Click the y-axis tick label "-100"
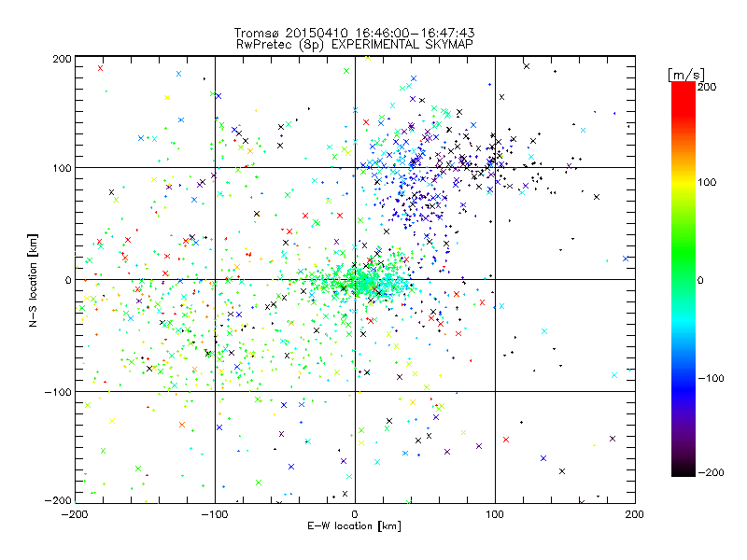This screenshot has height=560, width=747. (x=58, y=392)
